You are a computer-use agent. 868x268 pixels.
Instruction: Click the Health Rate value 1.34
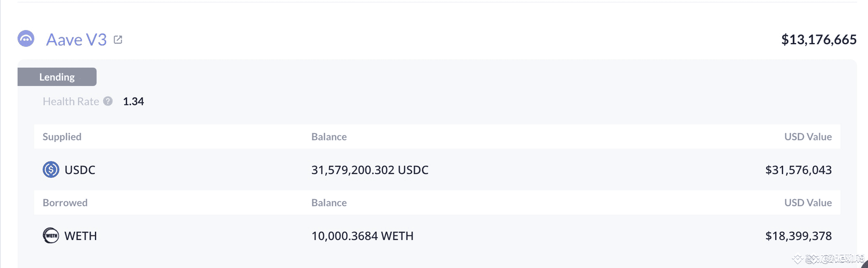(133, 101)
